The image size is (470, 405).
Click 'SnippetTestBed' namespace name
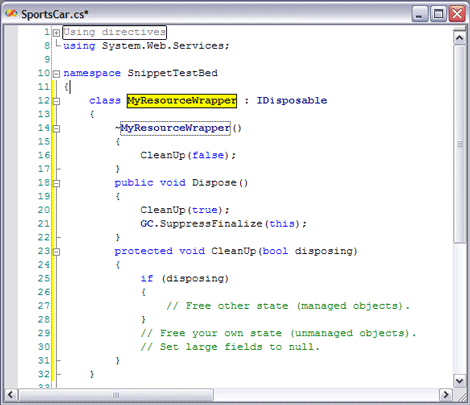173,73
